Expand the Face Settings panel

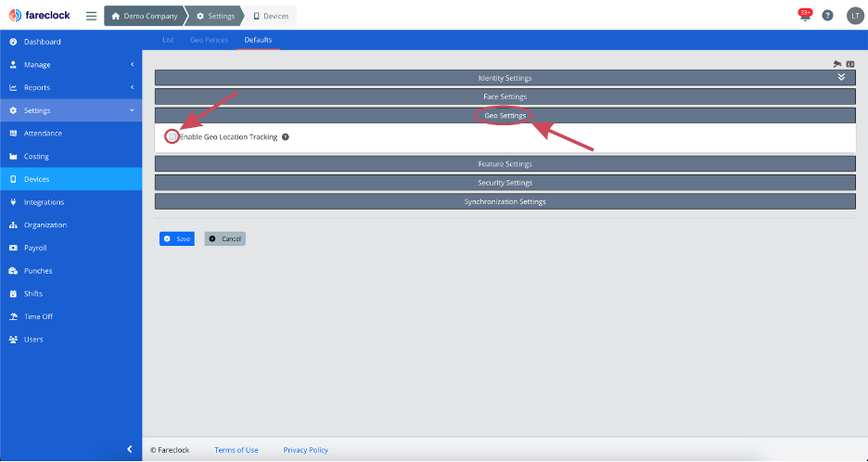tap(504, 96)
